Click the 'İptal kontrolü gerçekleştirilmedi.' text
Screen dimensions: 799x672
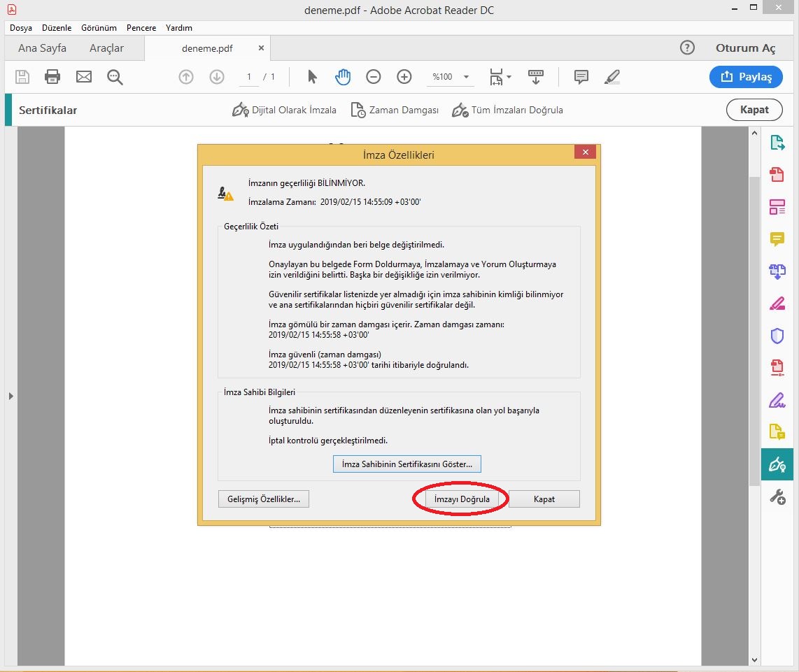(328, 440)
